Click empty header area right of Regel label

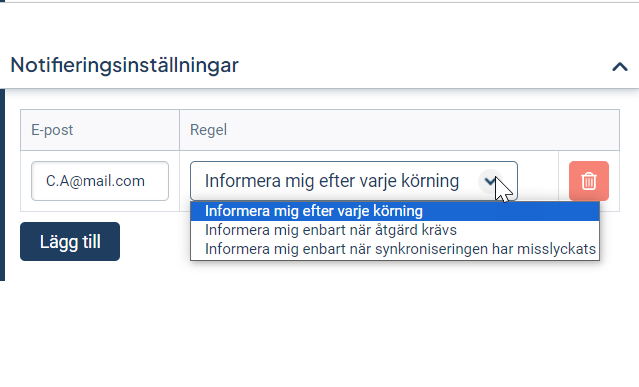click(424, 130)
